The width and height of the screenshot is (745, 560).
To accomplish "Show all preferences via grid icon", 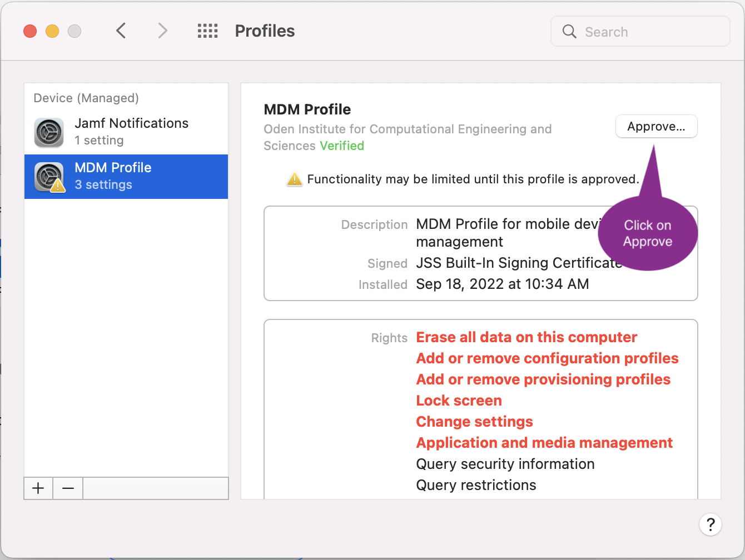I will pos(207,31).
